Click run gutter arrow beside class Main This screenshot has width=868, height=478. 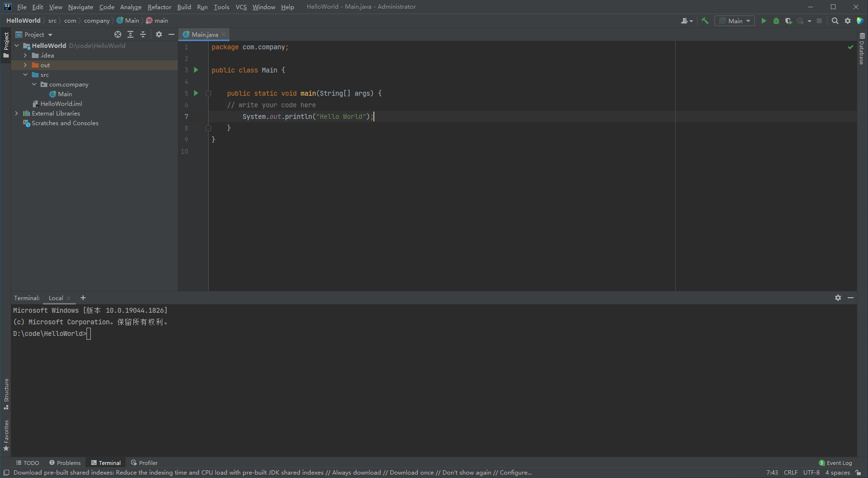pyautogui.click(x=196, y=70)
